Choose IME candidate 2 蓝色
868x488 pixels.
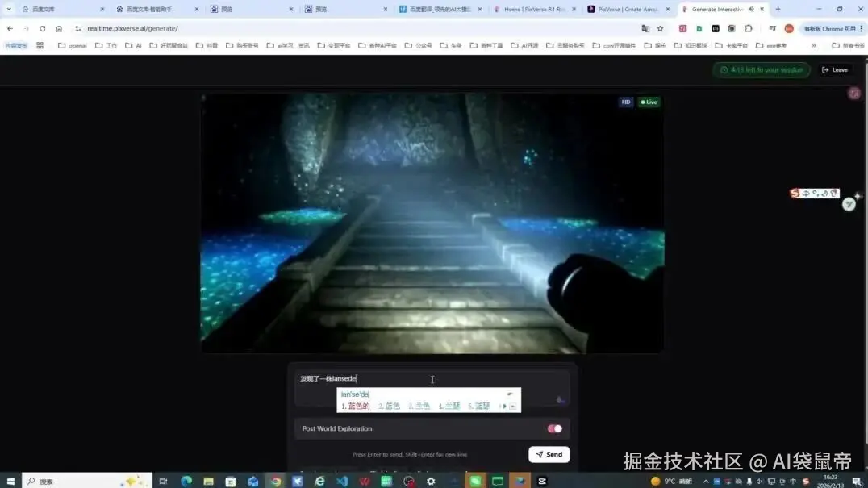click(x=389, y=406)
